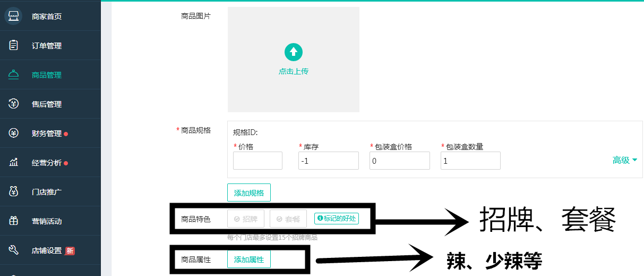Click the 经营分析 chart icon
644x276 pixels.
click(x=14, y=162)
